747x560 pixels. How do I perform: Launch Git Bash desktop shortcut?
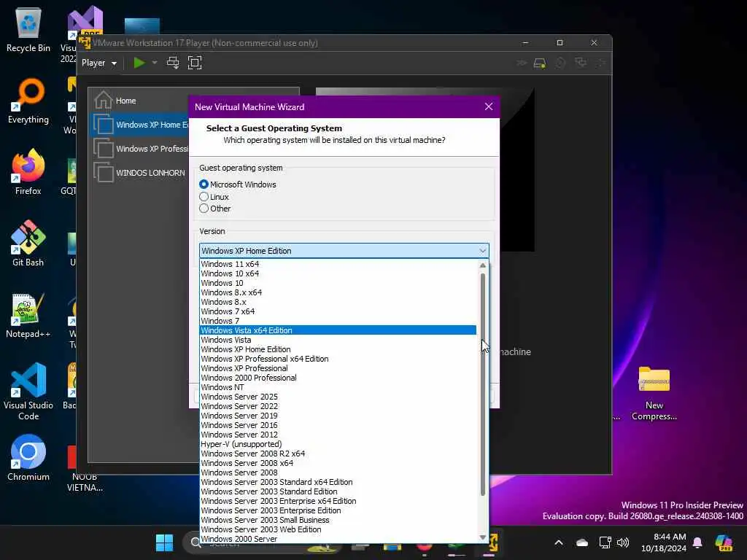click(x=28, y=244)
